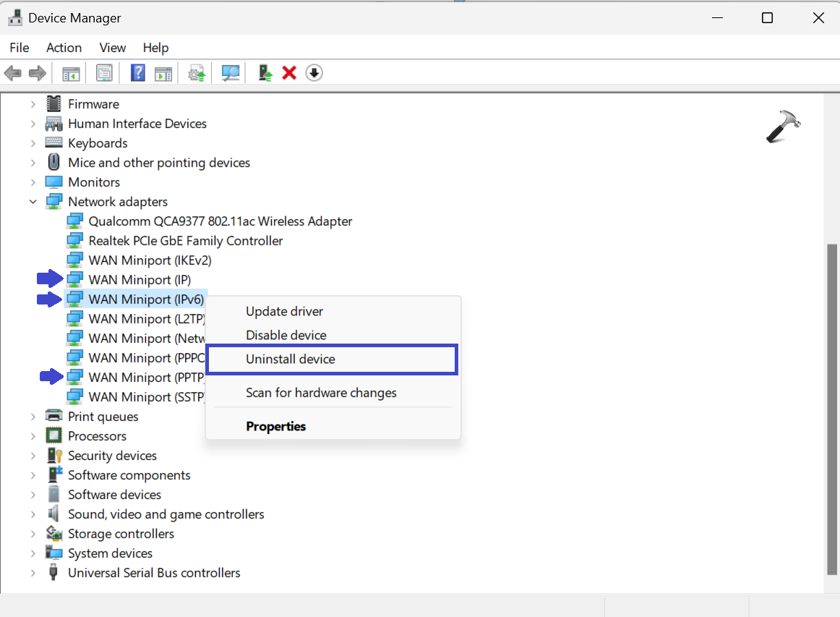Viewport: 840px width, 617px height.
Task: Expand the Processors category
Action: tap(33, 436)
